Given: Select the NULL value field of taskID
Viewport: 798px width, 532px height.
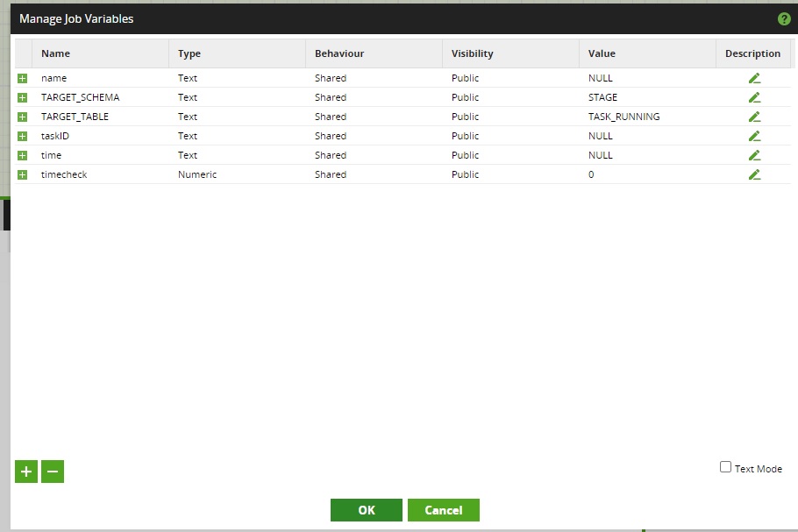Looking at the screenshot, I should [x=600, y=136].
